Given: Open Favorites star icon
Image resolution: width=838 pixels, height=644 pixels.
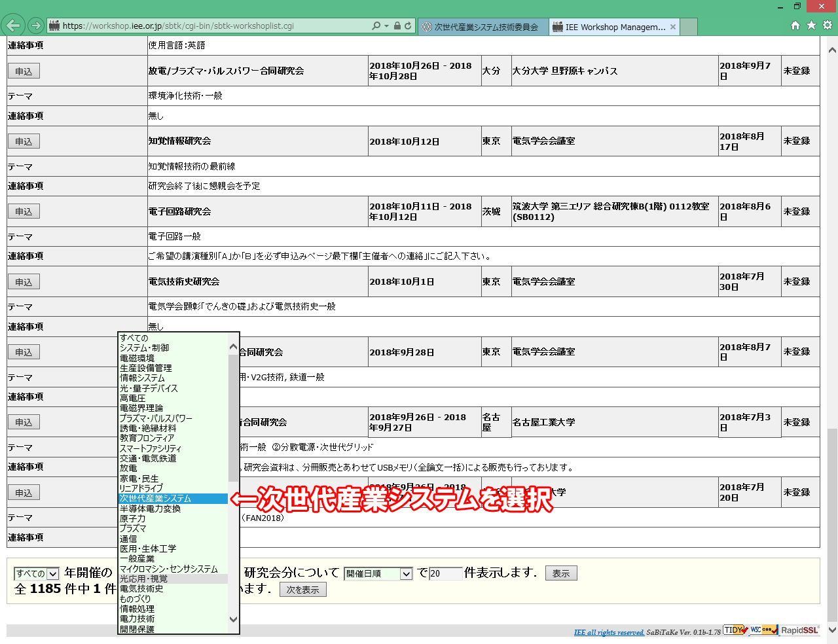Looking at the screenshot, I should 811,26.
